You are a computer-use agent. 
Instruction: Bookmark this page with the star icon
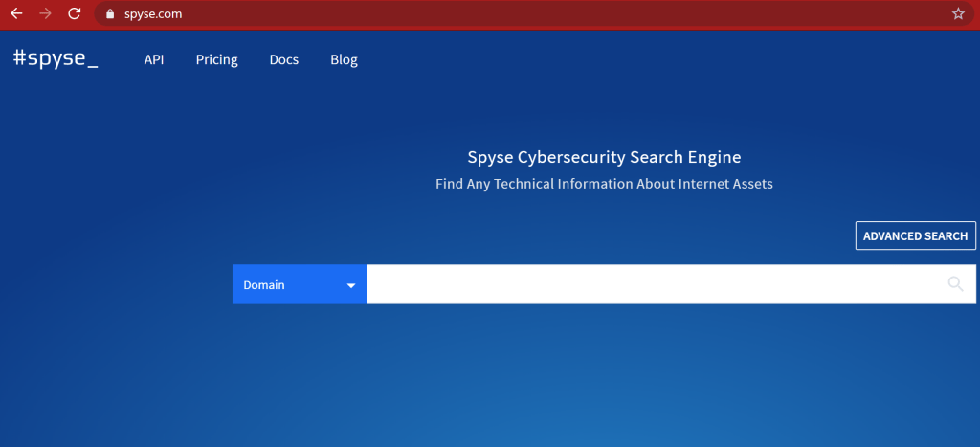[958, 14]
